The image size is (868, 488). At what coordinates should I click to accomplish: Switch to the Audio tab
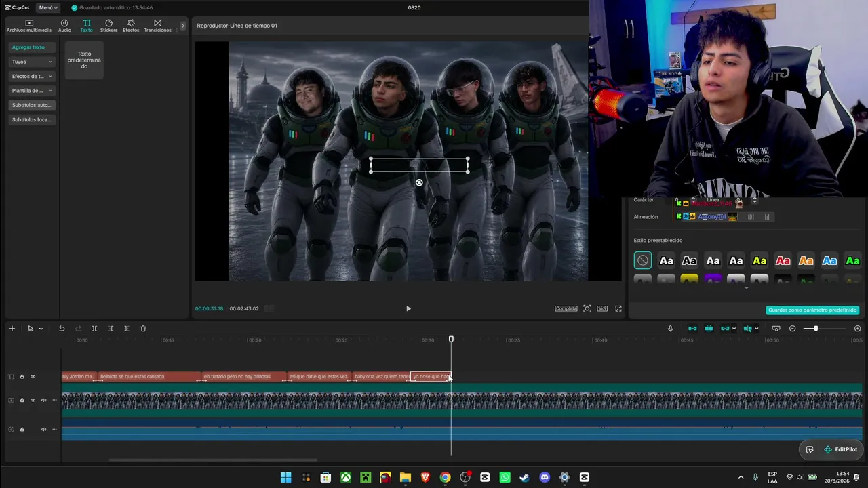64,26
